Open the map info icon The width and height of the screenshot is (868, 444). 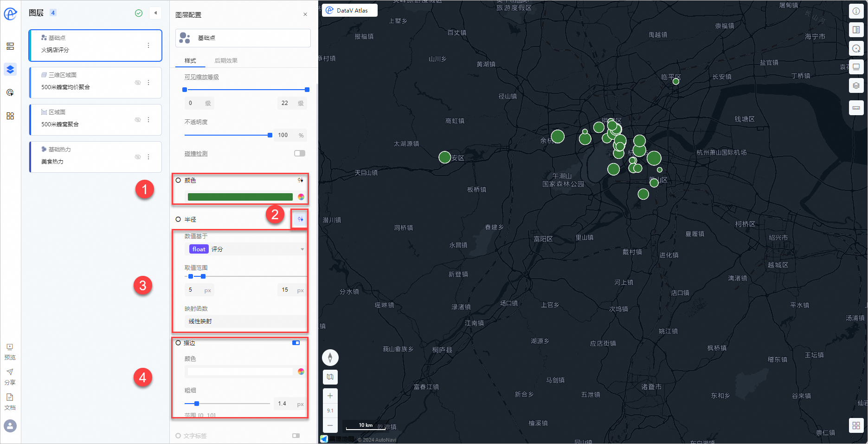856,11
